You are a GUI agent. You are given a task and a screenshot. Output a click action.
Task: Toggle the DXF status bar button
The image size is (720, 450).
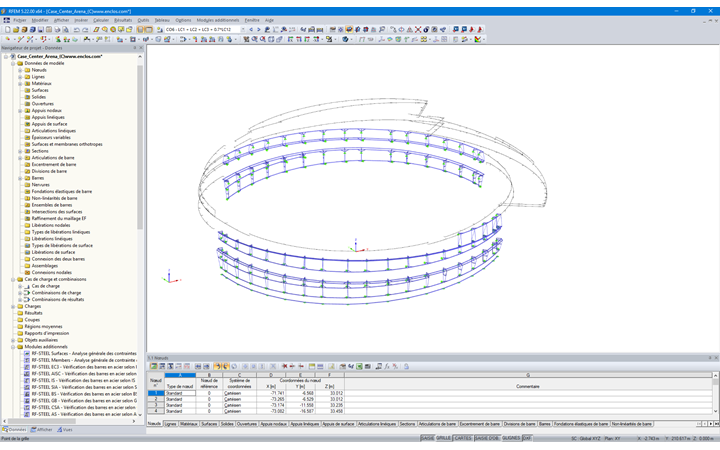point(527,439)
